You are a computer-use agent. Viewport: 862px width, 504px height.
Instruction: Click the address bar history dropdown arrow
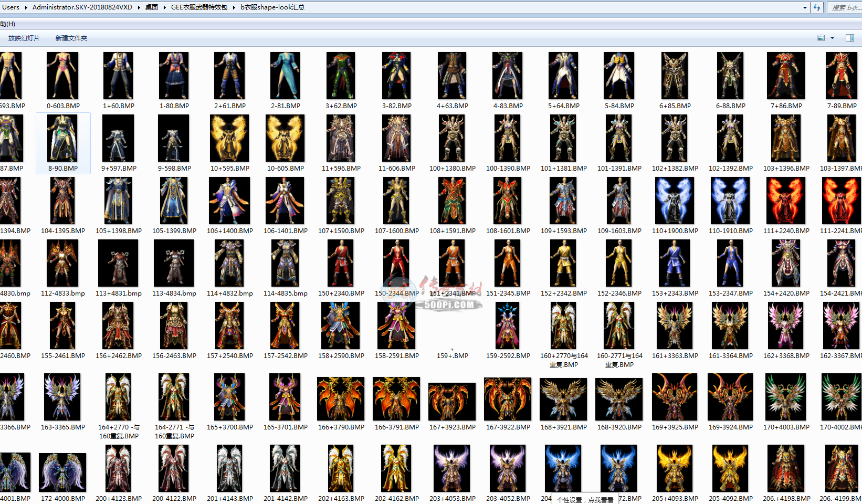pos(805,7)
